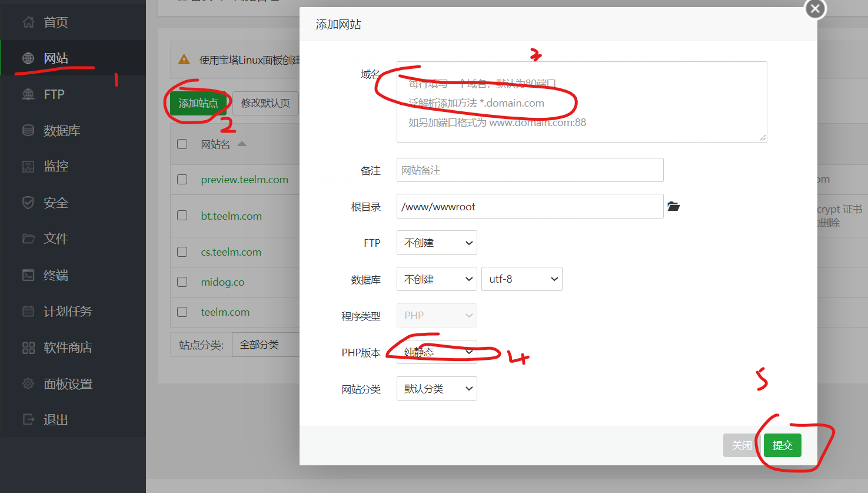Open the 数据库 database icon

(28, 130)
